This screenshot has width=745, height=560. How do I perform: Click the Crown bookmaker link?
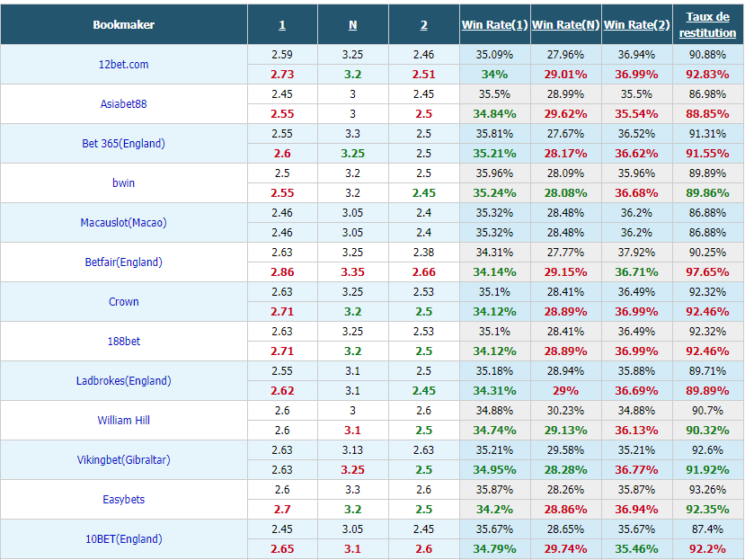coord(123,301)
